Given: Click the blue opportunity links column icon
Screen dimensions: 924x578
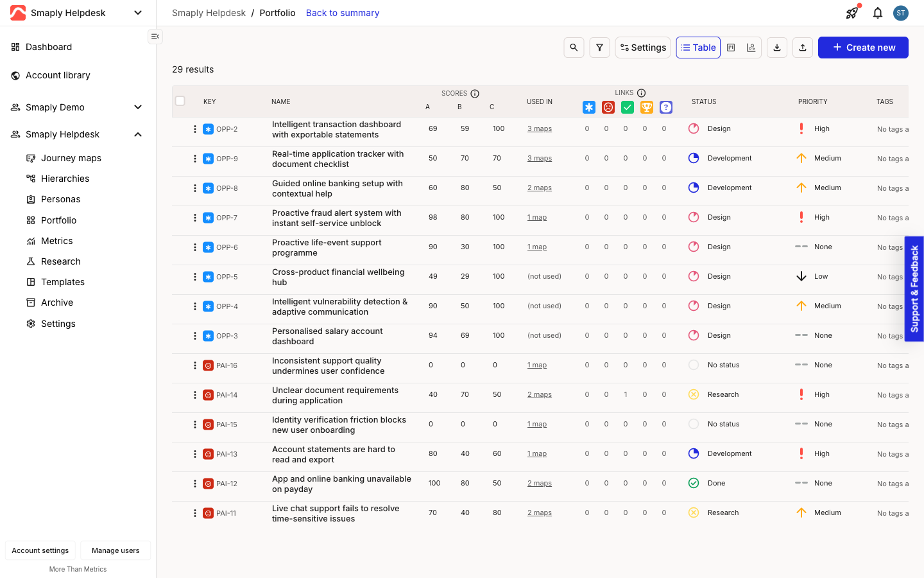Looking at the screenshot, I should coord(589,107).
